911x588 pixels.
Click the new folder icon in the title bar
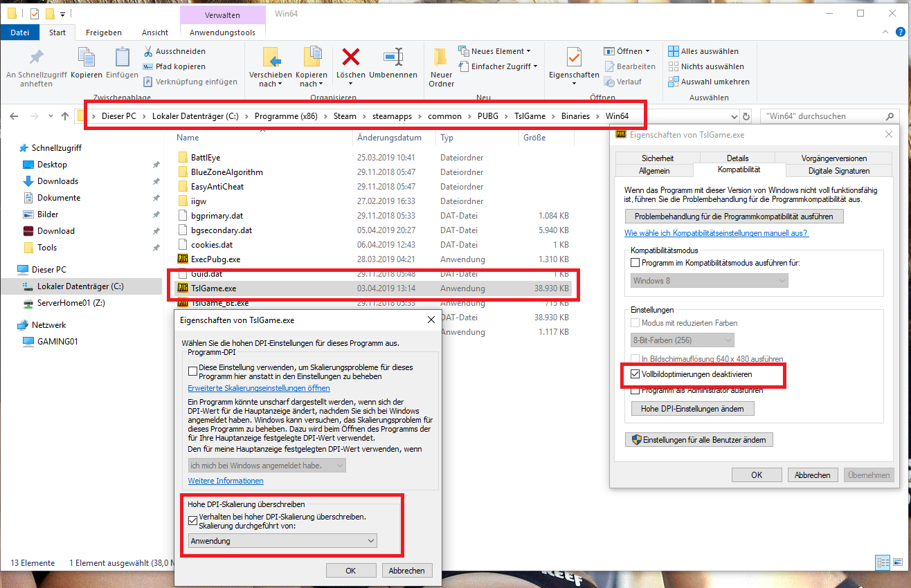pyautogui.click(x=50, y=13)
